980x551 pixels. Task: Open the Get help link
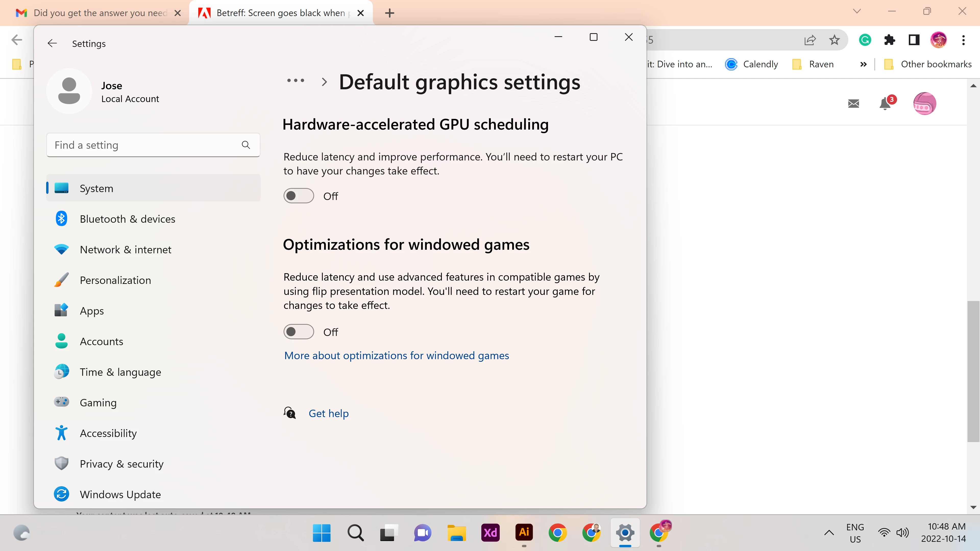click(328, 413)
